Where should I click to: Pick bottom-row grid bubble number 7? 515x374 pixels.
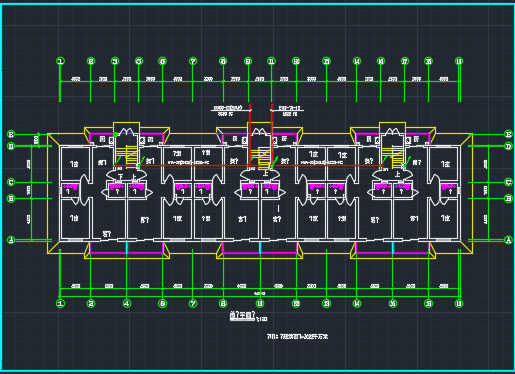(193, 303)
